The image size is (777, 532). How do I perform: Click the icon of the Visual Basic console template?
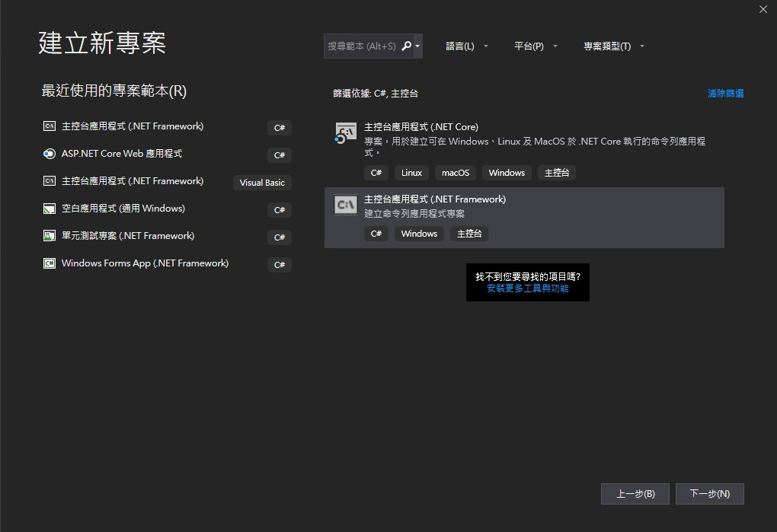pos(49,181)
